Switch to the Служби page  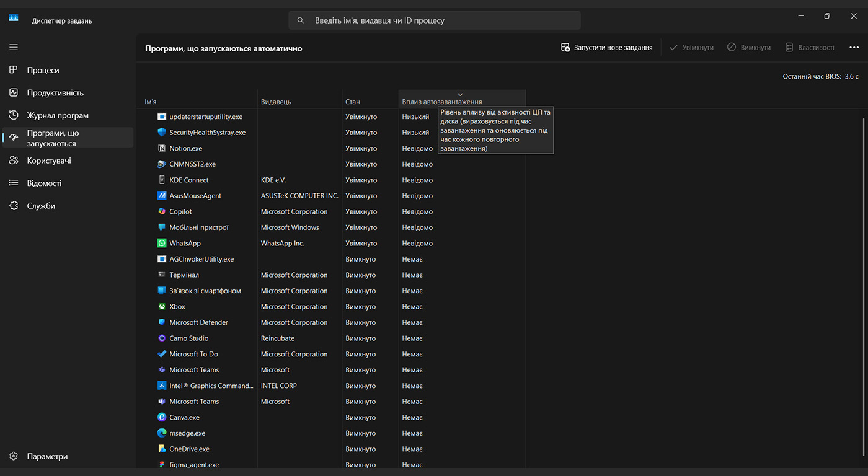pyautogui.click(x=68, y=206)
